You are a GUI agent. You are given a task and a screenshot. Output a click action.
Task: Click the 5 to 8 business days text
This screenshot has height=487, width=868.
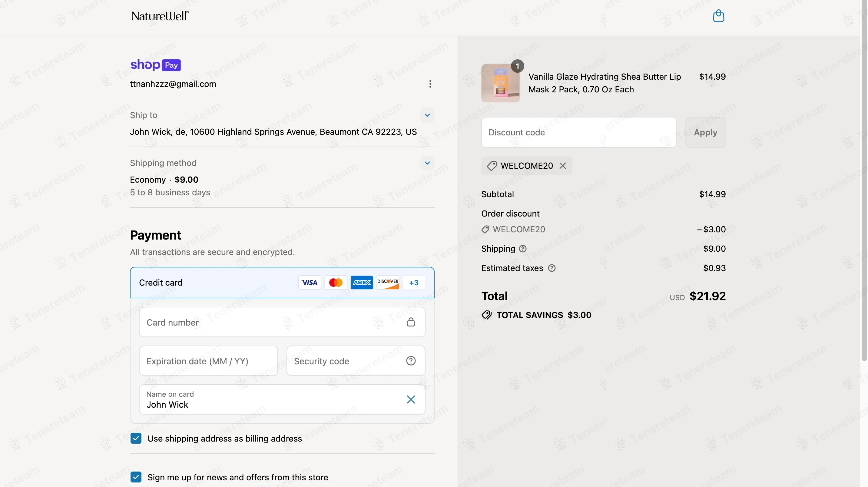(x=170, y=192)
